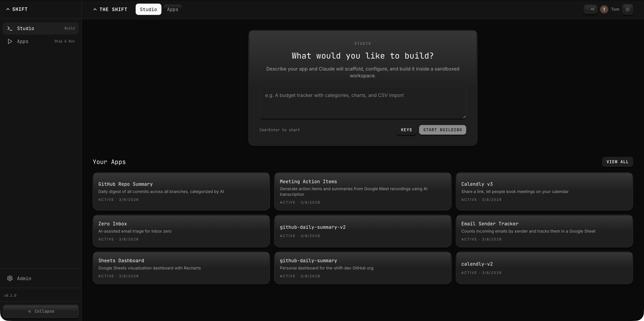Collapse the sidebar with the Collapse button

pyautogui.click(x=41, y=311)
